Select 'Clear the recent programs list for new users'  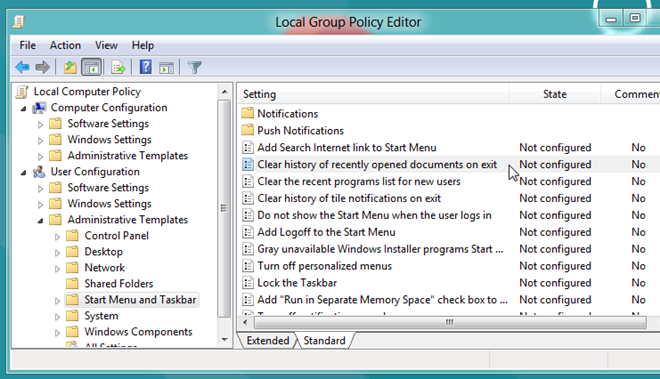(x=359, y=181)
